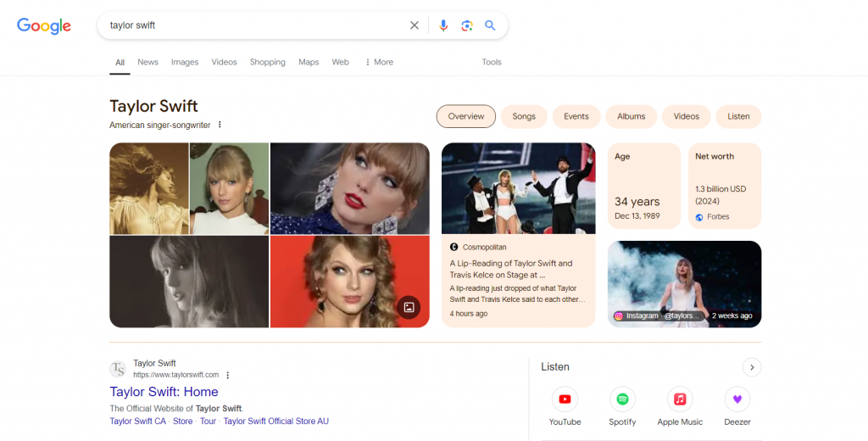Viewport: 868px width, 441px height.
Task: Go to the Google logo homepage
Action: pos(44,25)
